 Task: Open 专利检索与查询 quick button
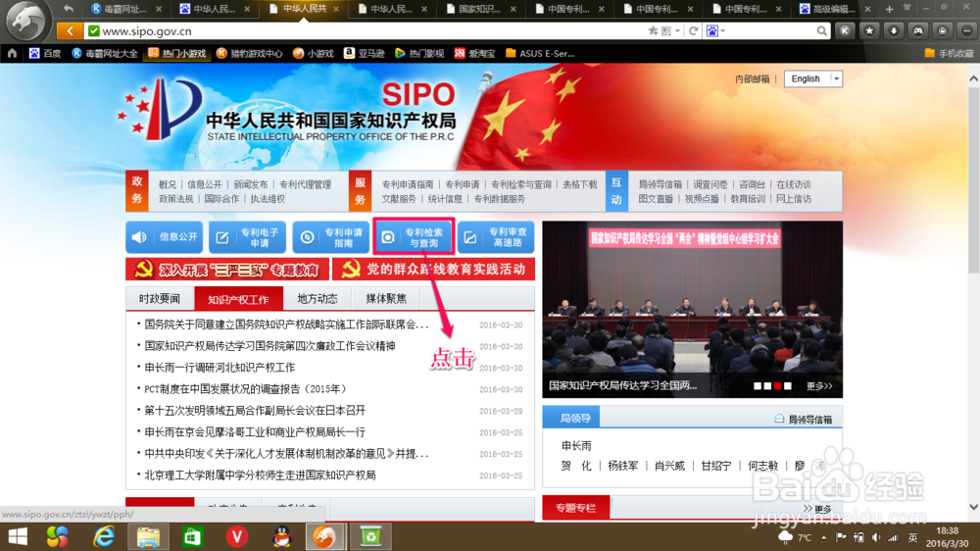(x=414, y=237)
